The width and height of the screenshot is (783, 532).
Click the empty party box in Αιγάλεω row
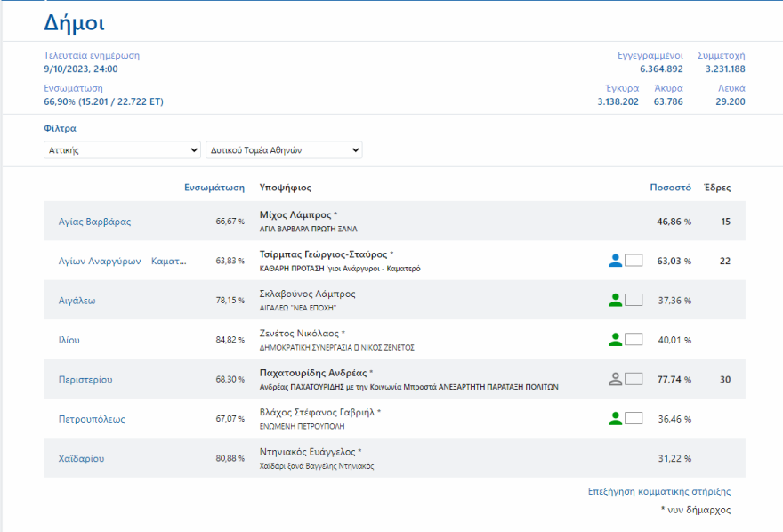point(634,301)
